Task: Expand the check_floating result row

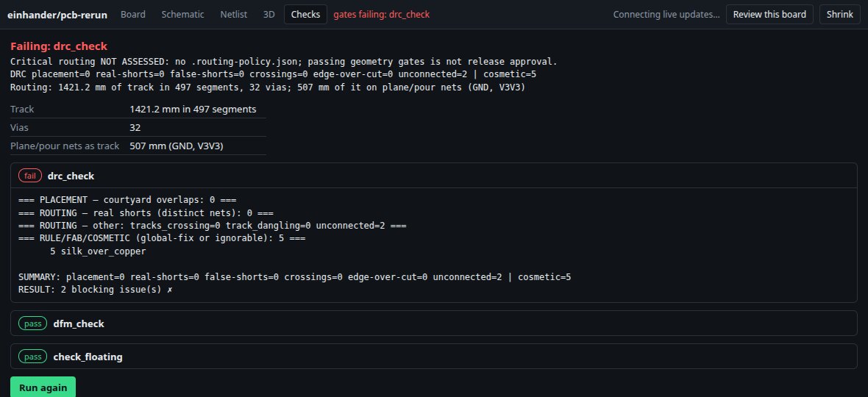Action: 434,357
